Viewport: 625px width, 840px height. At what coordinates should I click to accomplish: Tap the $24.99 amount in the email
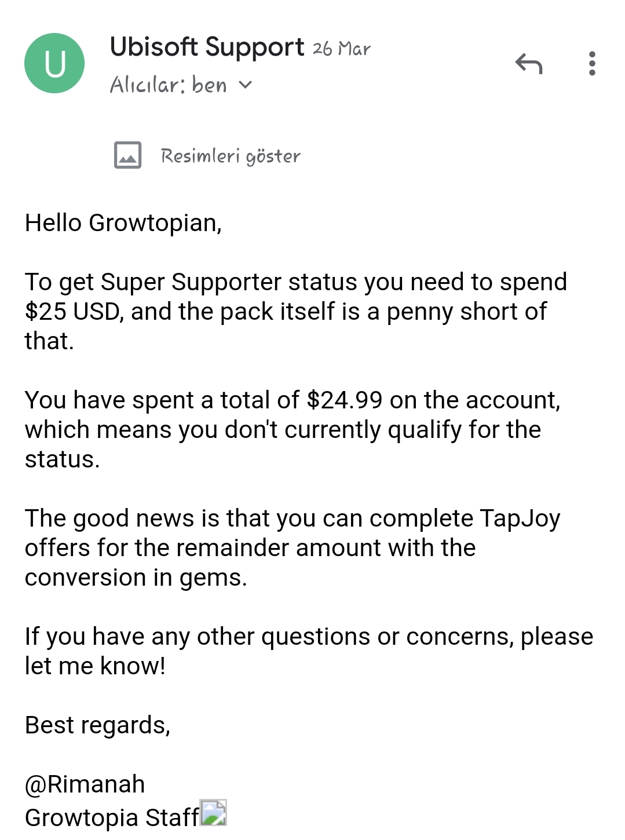[x=345, y=400]
